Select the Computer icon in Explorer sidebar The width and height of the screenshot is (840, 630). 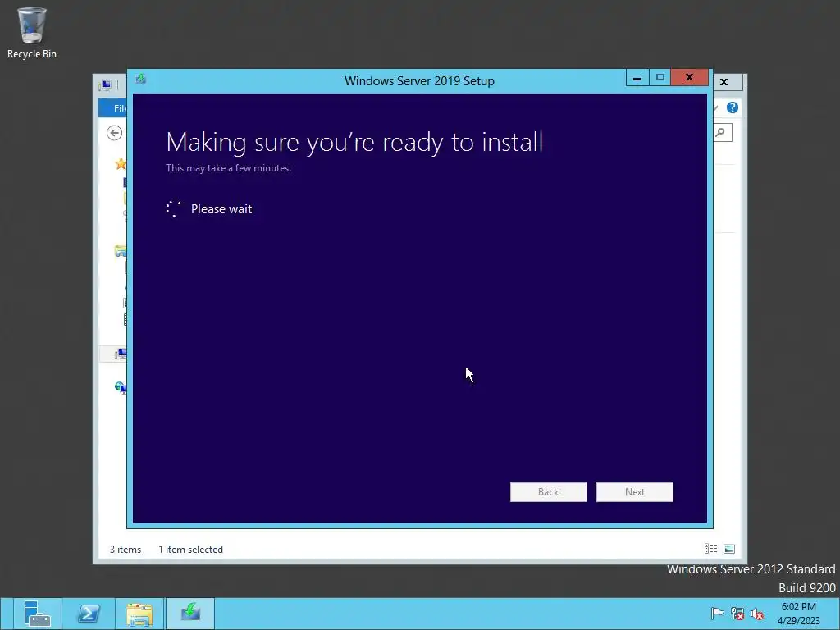(121, 354)
